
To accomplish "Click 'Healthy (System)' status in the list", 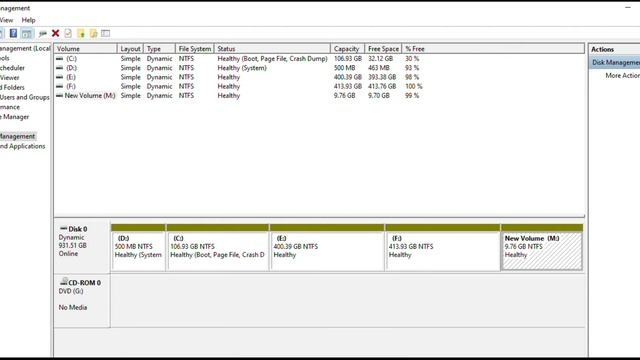I will point(242,68).
